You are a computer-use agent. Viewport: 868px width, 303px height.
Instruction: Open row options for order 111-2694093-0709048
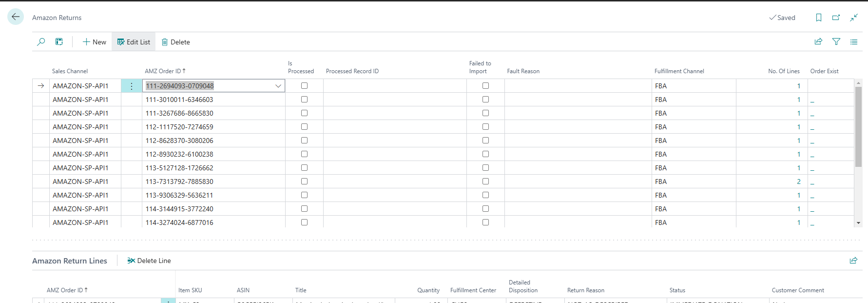click(131, 86)
